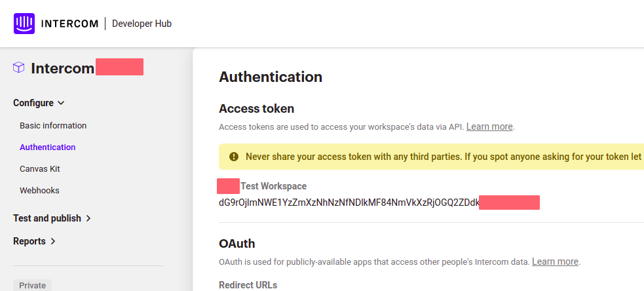The height and width of the screenshot is (291, 644).
Task: Click the Intercom logo icon
Action: pyautogui.click(x=24, y=24)
